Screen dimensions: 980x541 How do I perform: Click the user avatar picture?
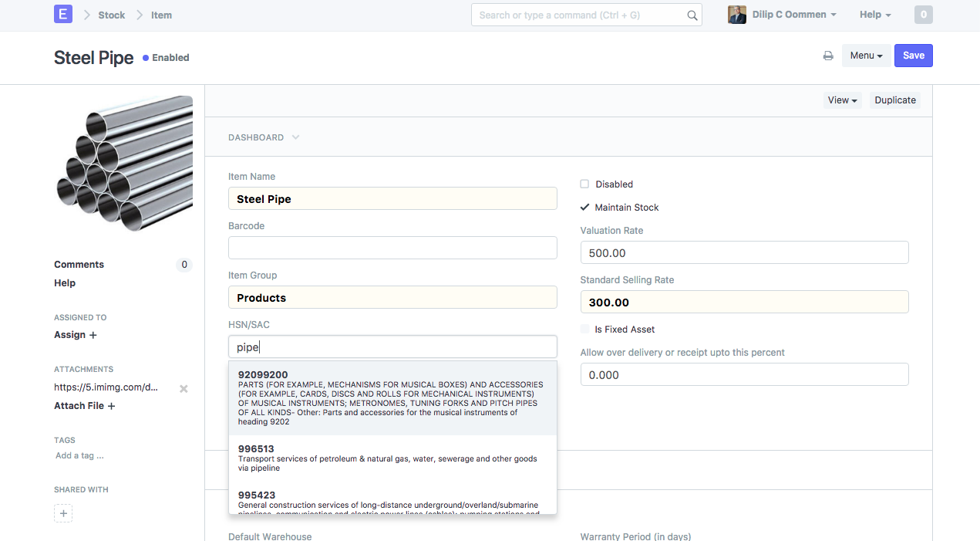[737, 15]
